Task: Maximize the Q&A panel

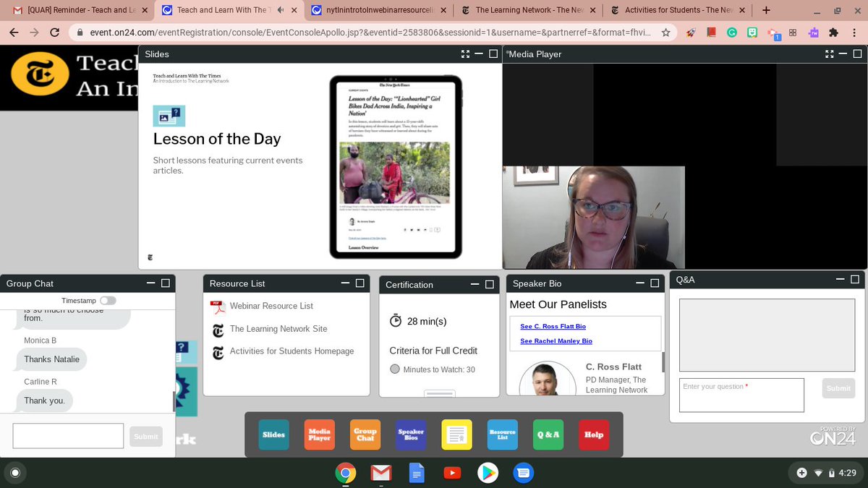Action: (x=855, y=279)
